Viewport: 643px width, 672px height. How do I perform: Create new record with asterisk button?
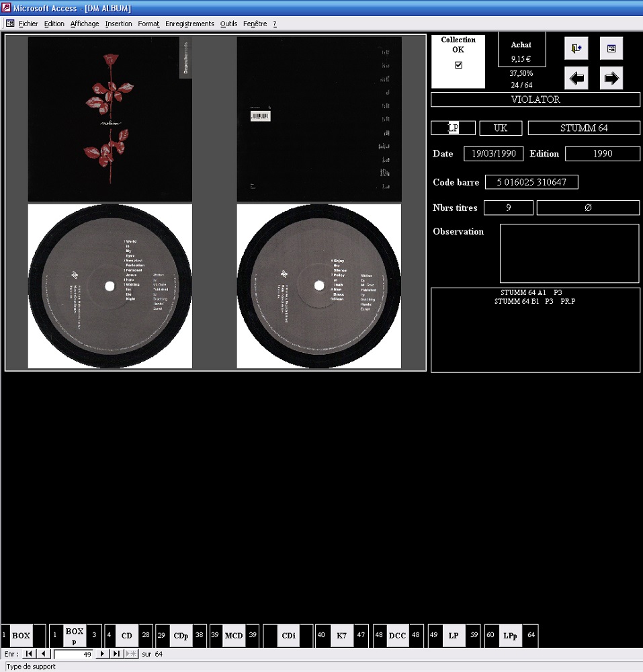pos(132,654)
